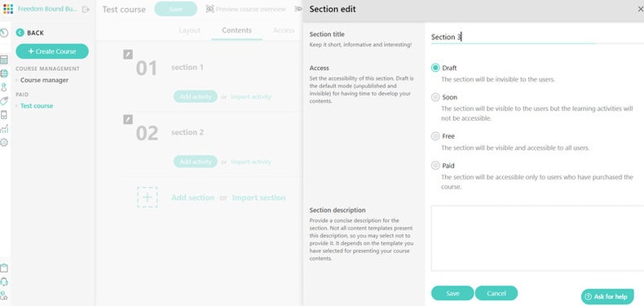Click the sign-out icon beside Freedom Bound
644x306 pixels.
point(86,10)
